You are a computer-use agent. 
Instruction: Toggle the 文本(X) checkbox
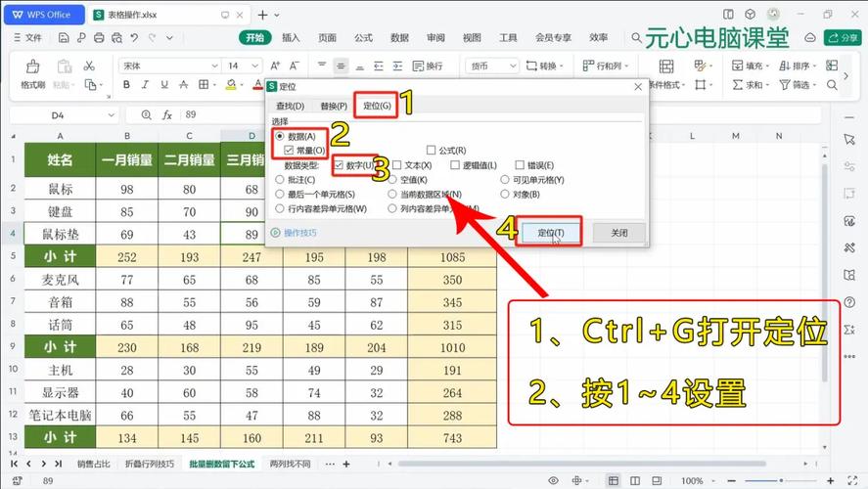click(x=397, y=165)
